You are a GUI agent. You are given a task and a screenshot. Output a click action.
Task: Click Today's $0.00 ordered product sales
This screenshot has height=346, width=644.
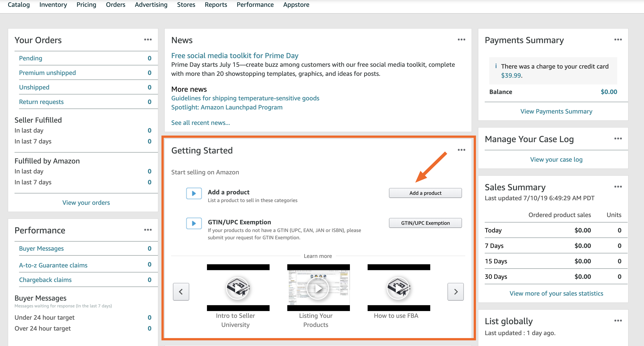click(583, 230)
